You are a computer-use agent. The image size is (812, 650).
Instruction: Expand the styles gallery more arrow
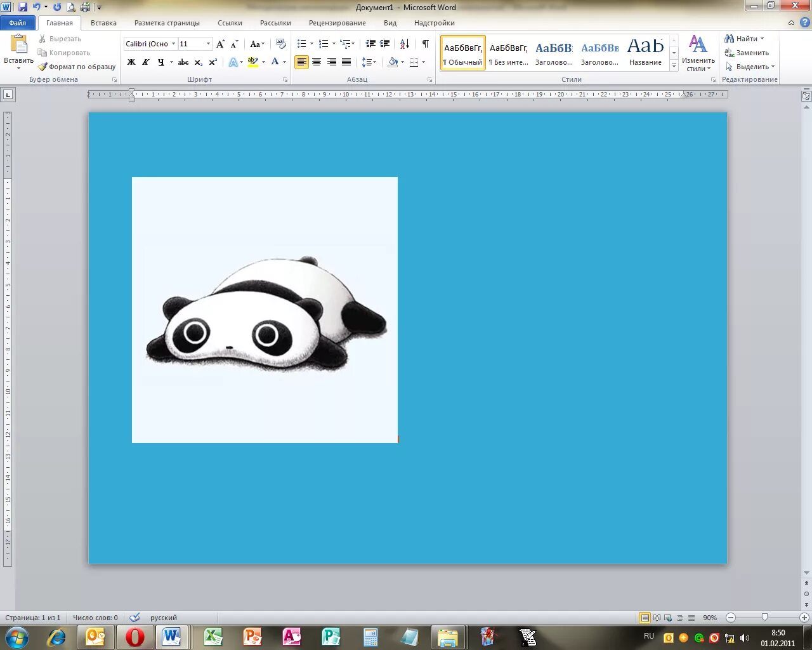[x=674, y=66]
